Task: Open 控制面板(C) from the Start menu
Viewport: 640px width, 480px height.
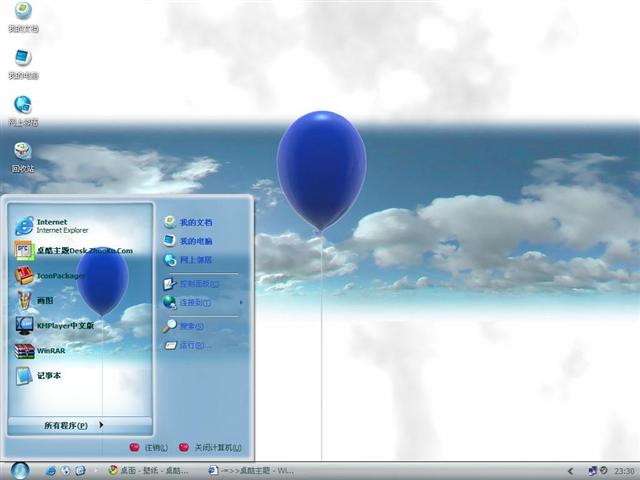Action: pos(198,283)
